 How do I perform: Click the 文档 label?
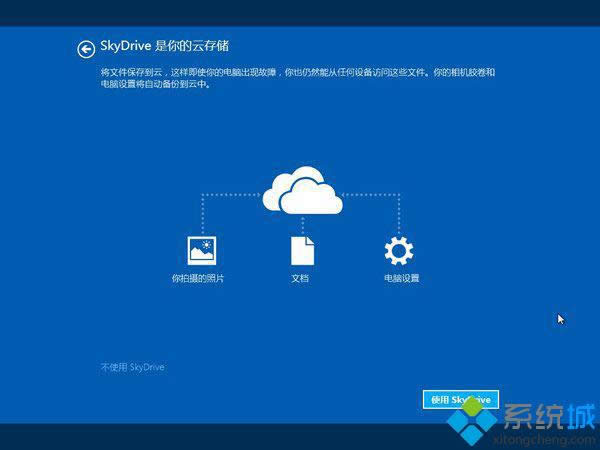point(300,278)
